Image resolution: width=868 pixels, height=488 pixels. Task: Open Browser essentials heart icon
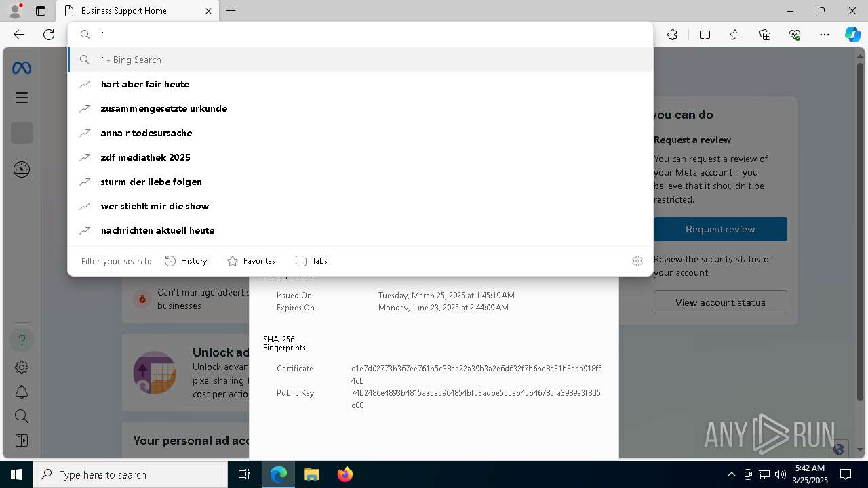[795, 35]
